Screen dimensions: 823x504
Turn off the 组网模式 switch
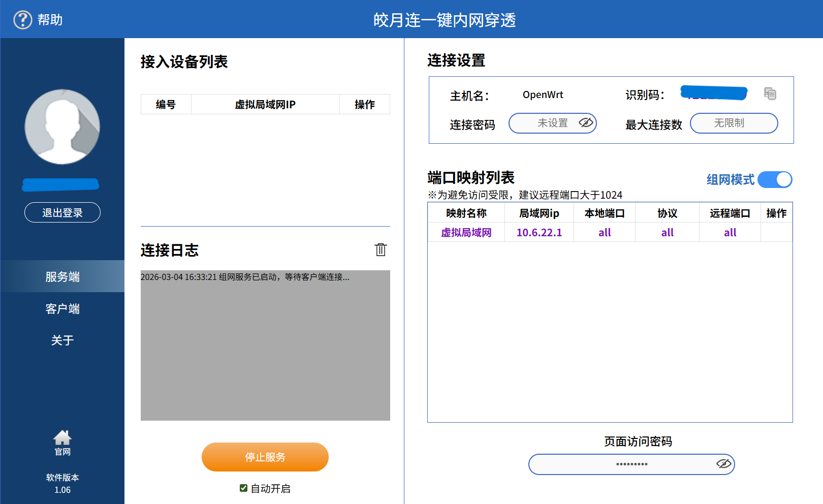pos(775,179)
